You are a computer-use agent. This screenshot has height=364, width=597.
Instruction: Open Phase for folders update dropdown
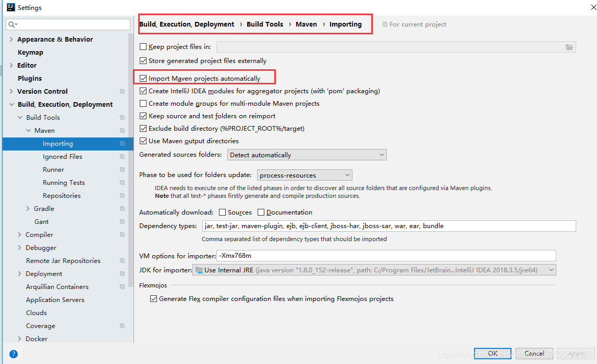click(x=304, y=175)
